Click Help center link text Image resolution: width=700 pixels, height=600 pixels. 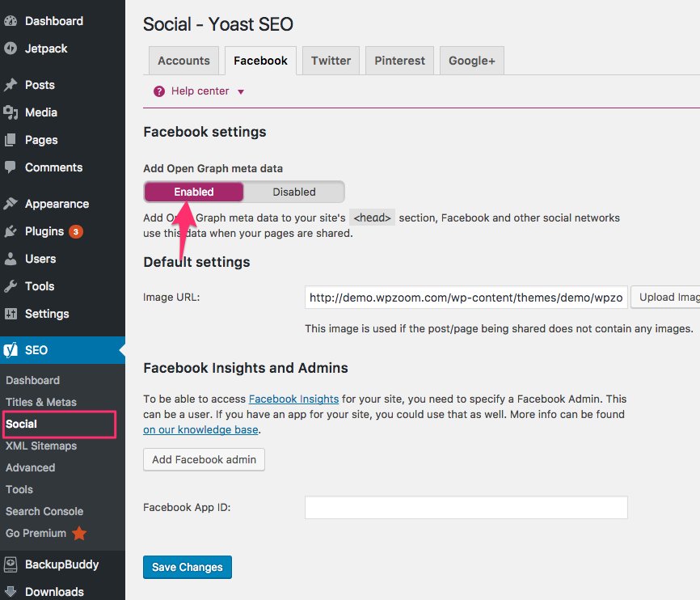click(x=200, y=91)
